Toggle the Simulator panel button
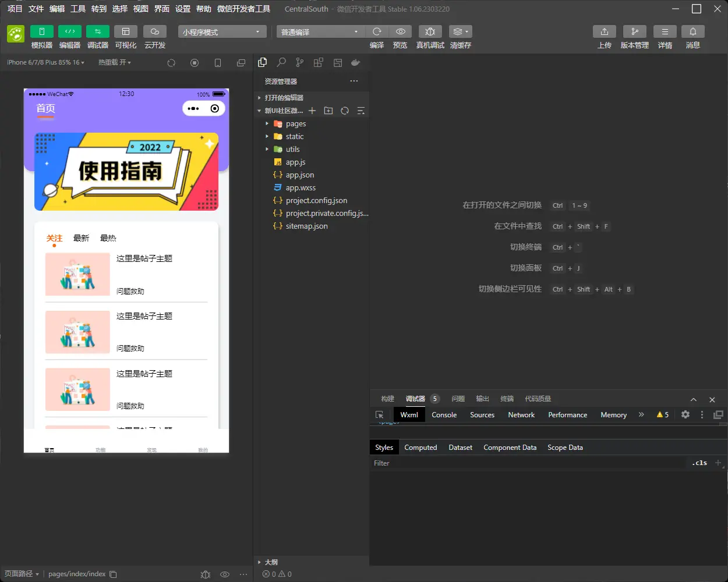 42,31
